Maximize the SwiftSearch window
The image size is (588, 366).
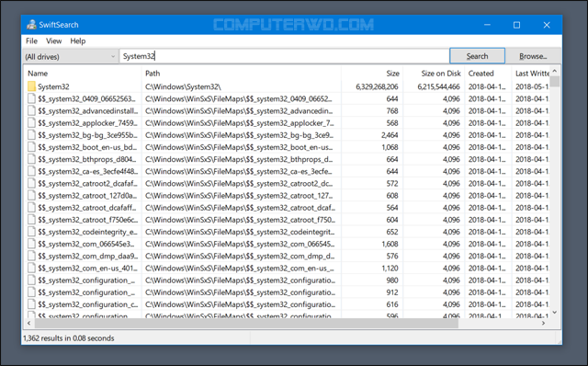(516, 25)
